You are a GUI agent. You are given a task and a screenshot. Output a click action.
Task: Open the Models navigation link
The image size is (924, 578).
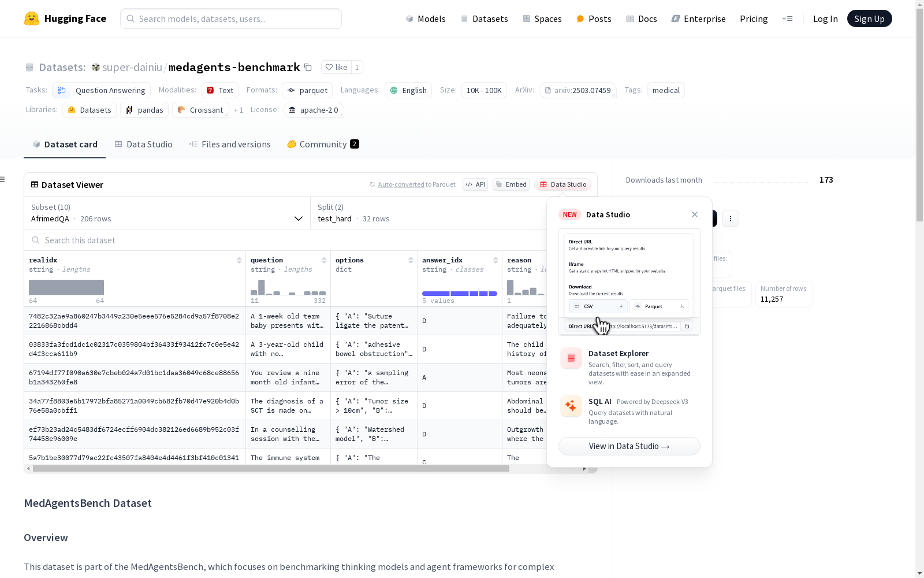(x=426, y=18)
